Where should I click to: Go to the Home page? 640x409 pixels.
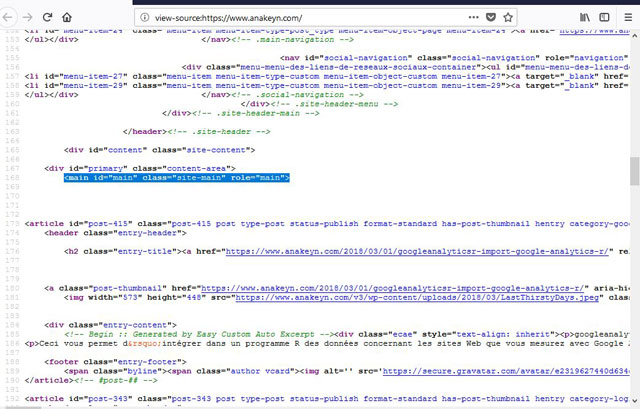point(67,17)
